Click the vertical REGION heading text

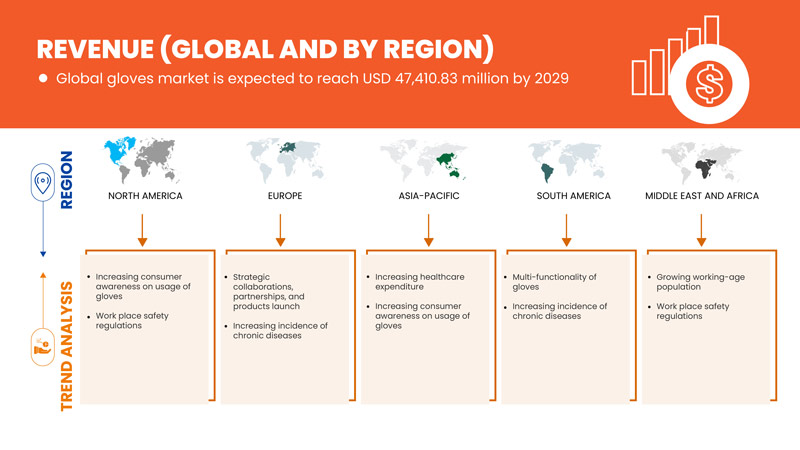click(68, 180)
